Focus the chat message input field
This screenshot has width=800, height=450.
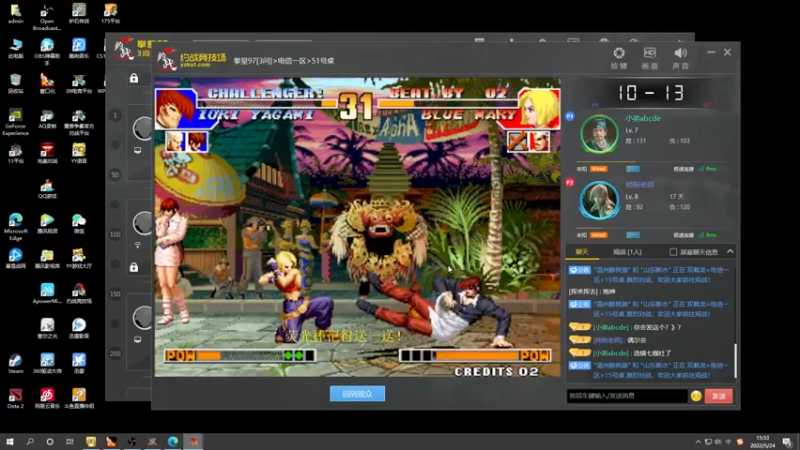coord(627,396)
